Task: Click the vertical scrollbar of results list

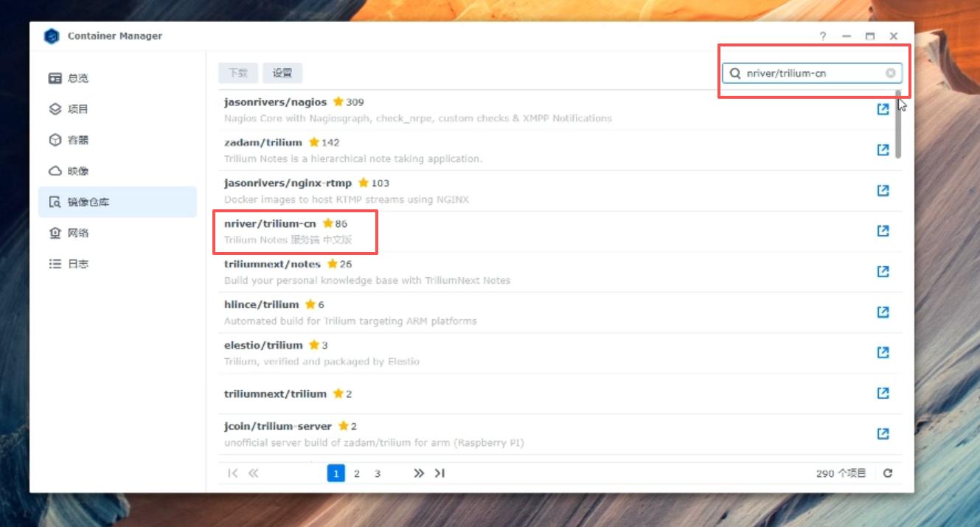Action: [x=898, y=125]
